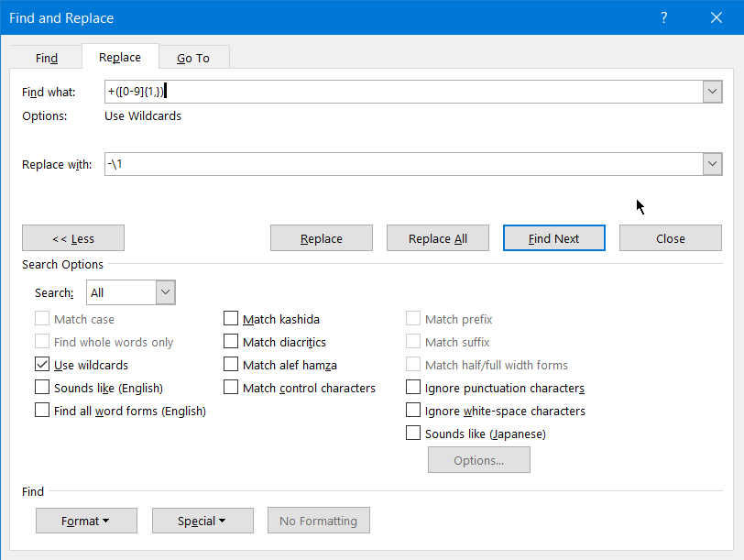Check Ignore white-space characters option
Image resolution: width=744 pixels, height=560 pixels.
413,410
